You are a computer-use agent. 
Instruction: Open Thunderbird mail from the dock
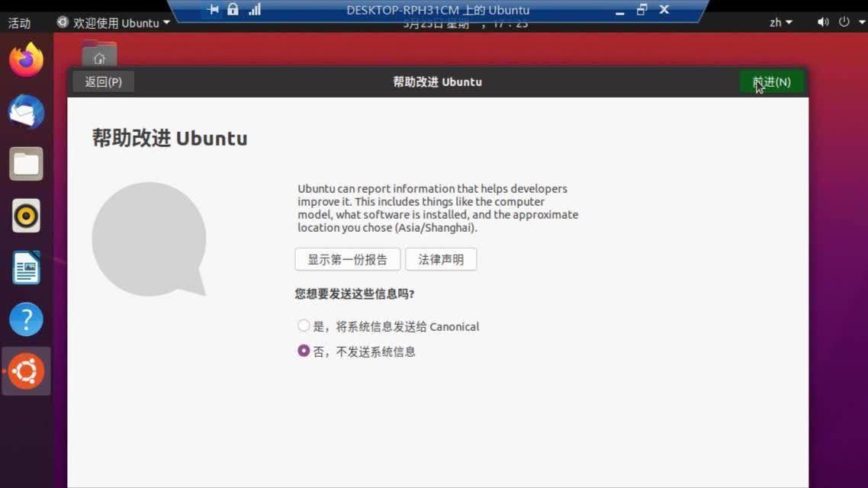[x=26, y=111]
